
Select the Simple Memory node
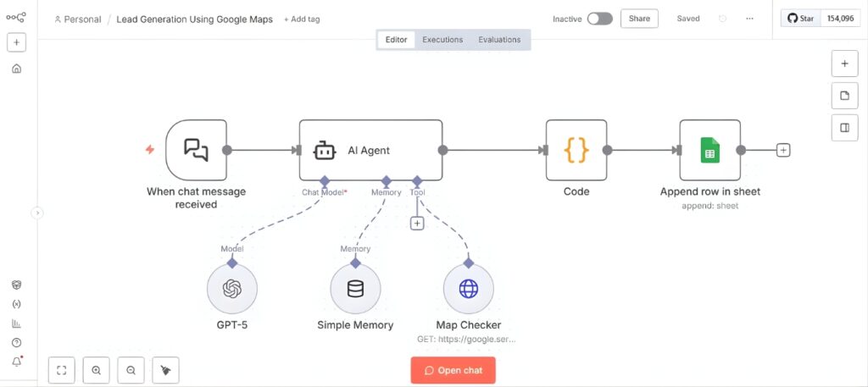355,289
